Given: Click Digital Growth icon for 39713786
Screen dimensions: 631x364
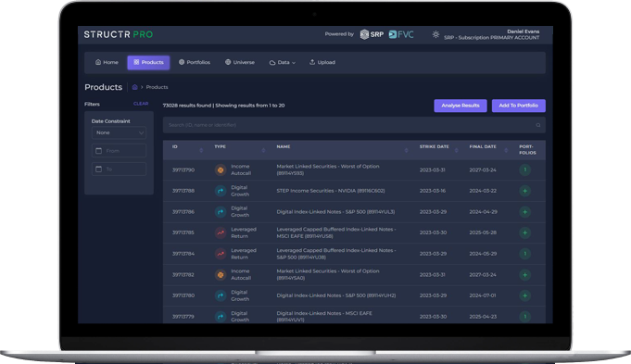Looking at the screenshot, I should 221,211.
